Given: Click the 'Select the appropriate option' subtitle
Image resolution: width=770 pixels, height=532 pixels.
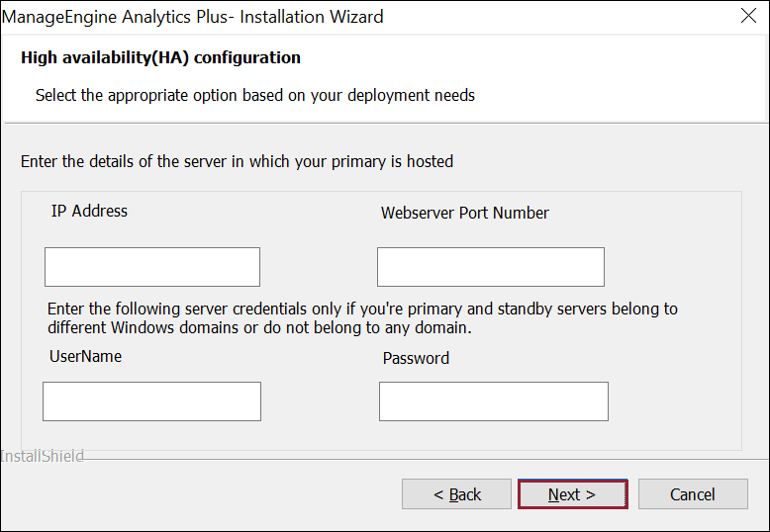Looking at the screenshot, I should coord(255,96).
